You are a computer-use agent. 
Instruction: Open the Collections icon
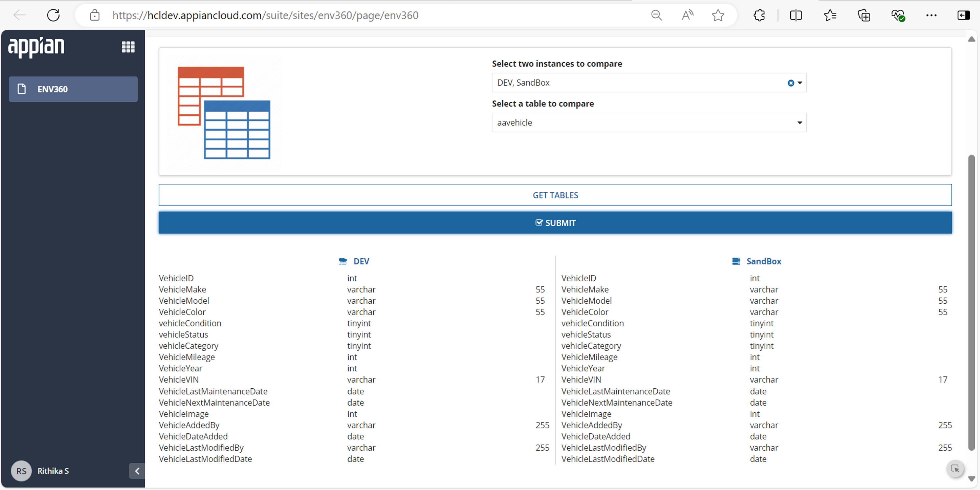pyautogui.click(x=864, y=15)
